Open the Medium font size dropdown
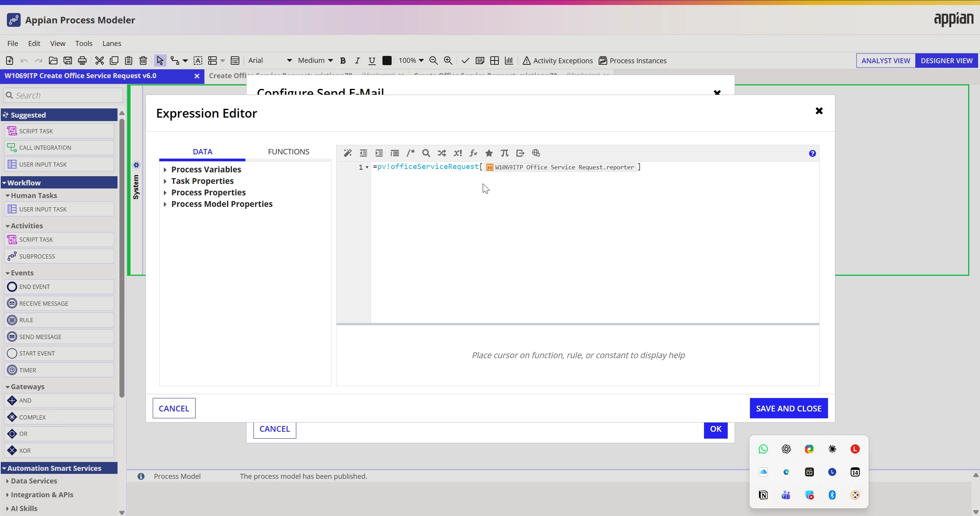This screenshot has width=980, height=516. click(x=315, y=61)
